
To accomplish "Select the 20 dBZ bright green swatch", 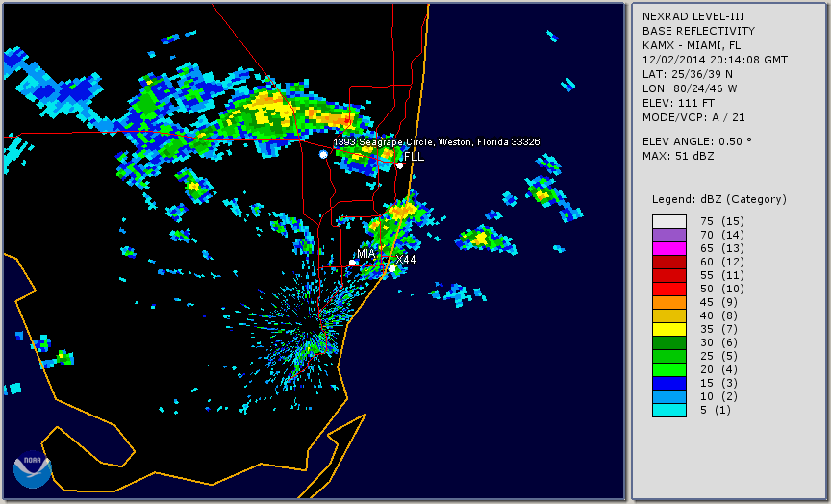I will (669, 370).
